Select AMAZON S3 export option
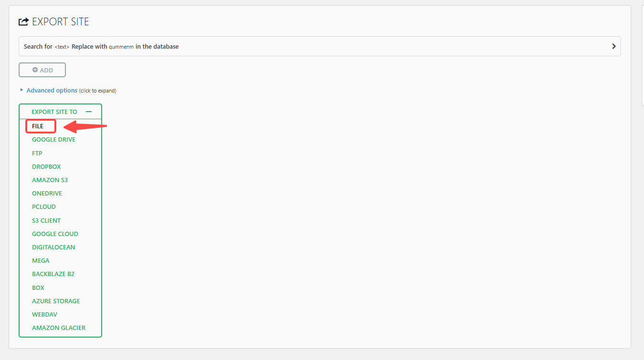 pyautogui.click(x=50, y=180)
